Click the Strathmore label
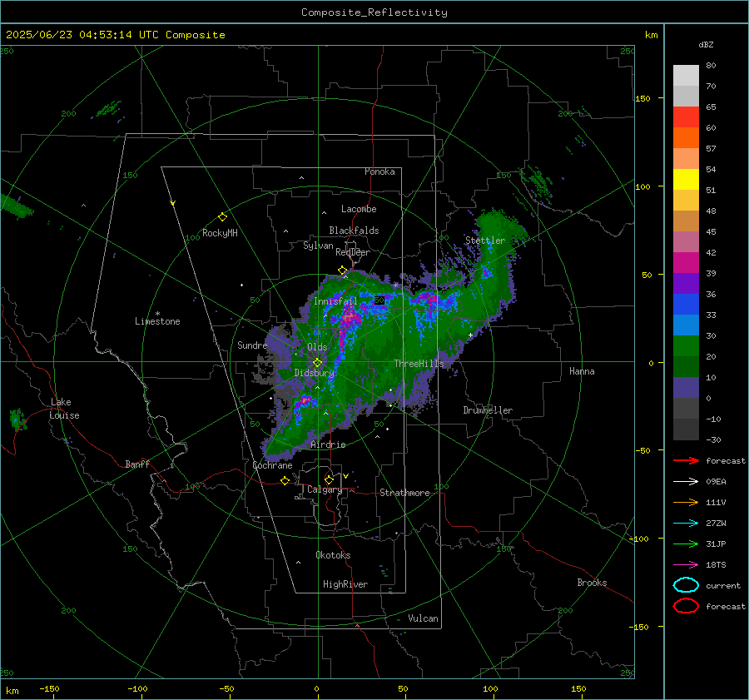 (x=404, y=493)
